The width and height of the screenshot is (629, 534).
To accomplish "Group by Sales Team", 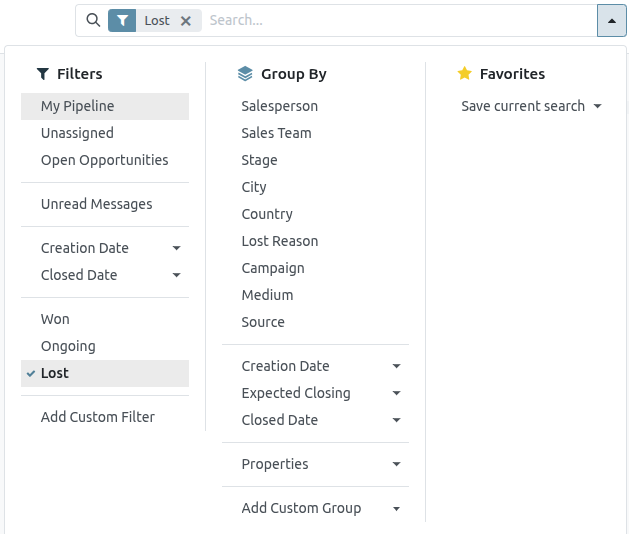I will (x=276, y=133).
